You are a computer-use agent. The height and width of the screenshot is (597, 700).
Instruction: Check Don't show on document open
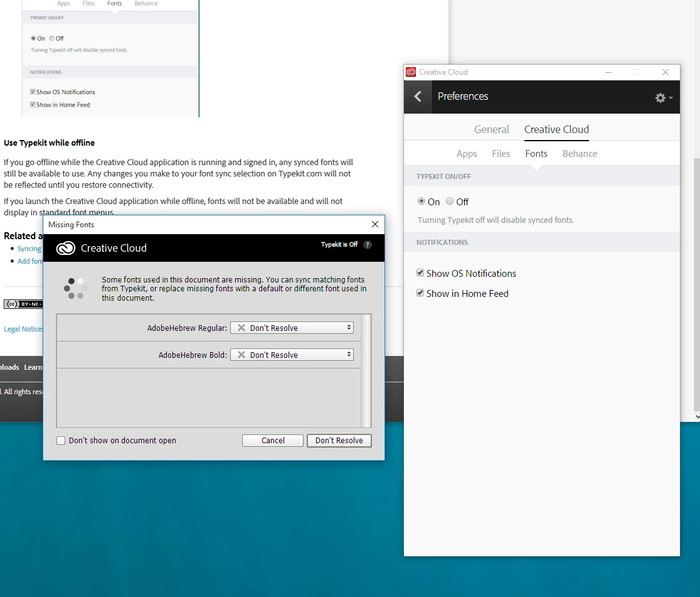point(61,441)
